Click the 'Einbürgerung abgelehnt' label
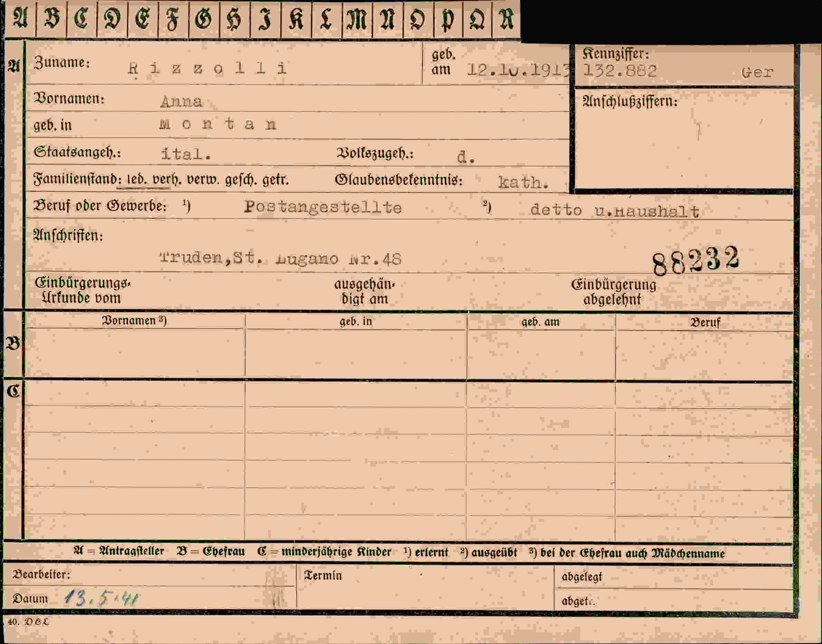 pyautogui.click(x=613, y=292)
